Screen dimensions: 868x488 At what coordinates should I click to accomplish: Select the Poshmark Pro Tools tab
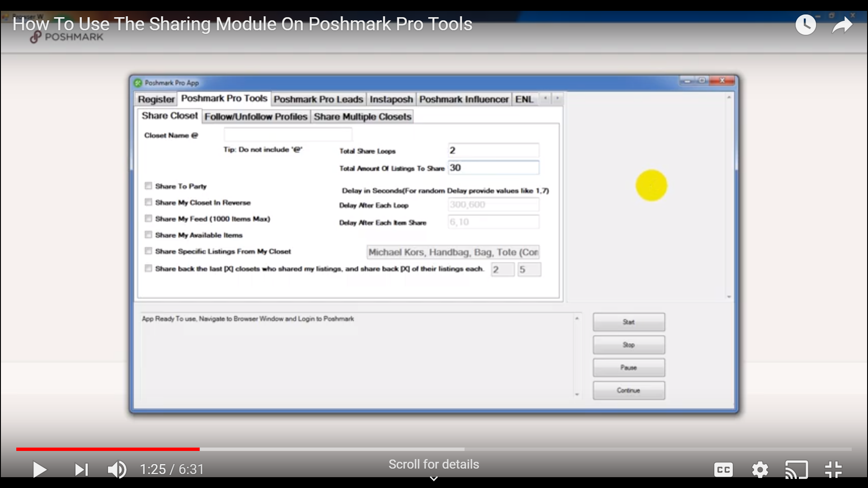tap(224, 99)
